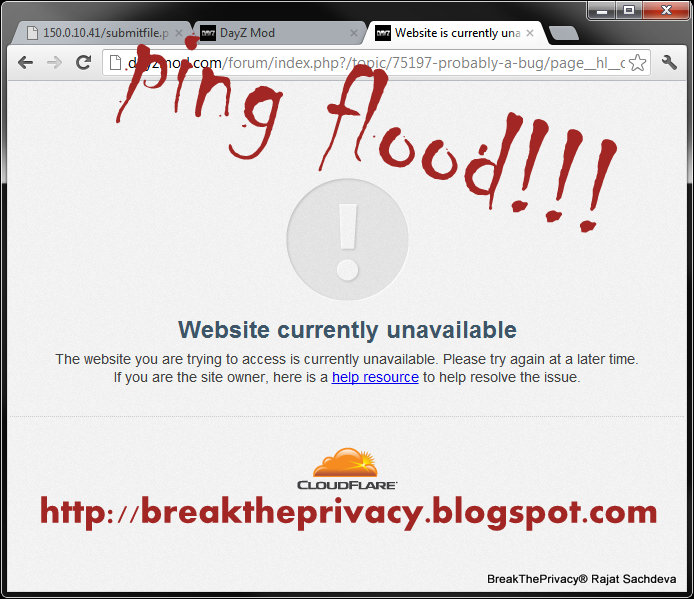Click the forward navigation arrow
Viewport: 694px width, 599px height.
[54, 63]
